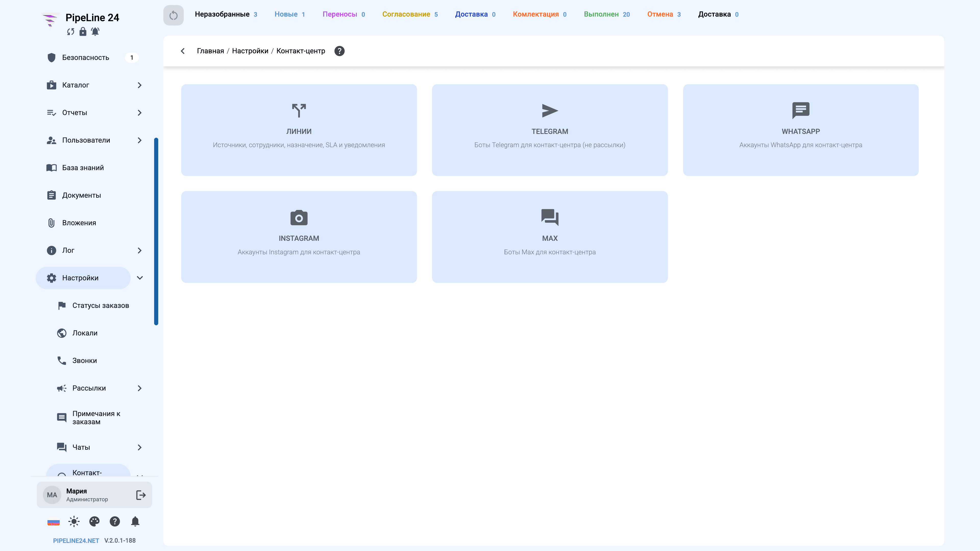Screen dimensions: 980x551
Task: Go back using the breadcrumb arrow
Action: tap(183, 51)
